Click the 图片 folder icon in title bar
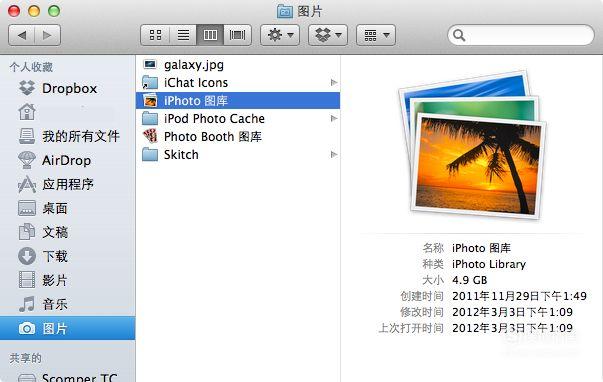The height and width of the screenshot is (382, 603). pyautogui.click(x=285, y=11)
